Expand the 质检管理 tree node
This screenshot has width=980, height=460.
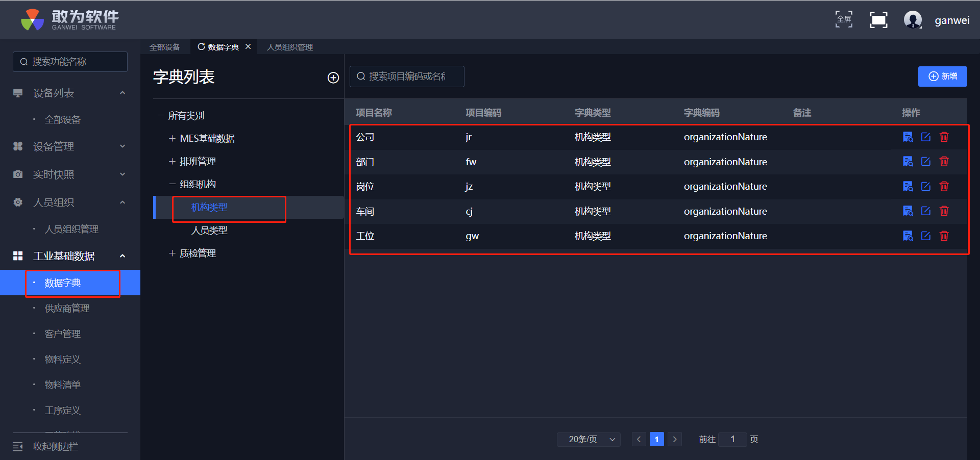coord(172,253)
